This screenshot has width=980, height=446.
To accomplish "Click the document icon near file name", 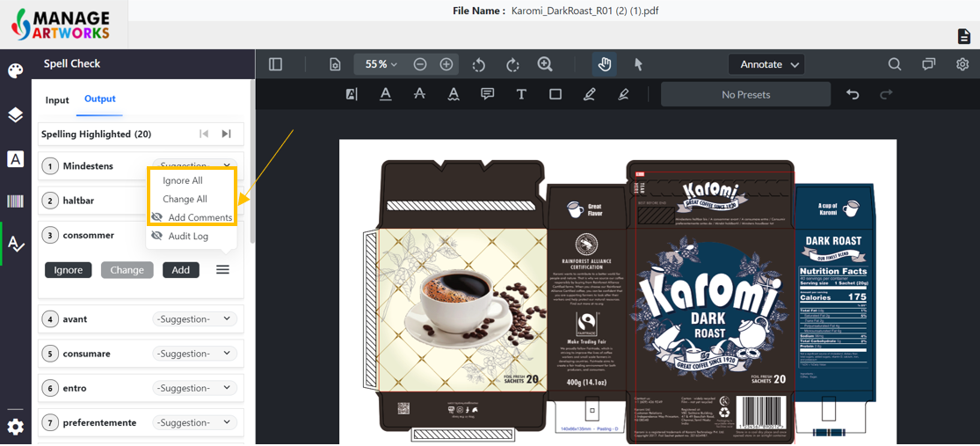I will tap(964, 36).
